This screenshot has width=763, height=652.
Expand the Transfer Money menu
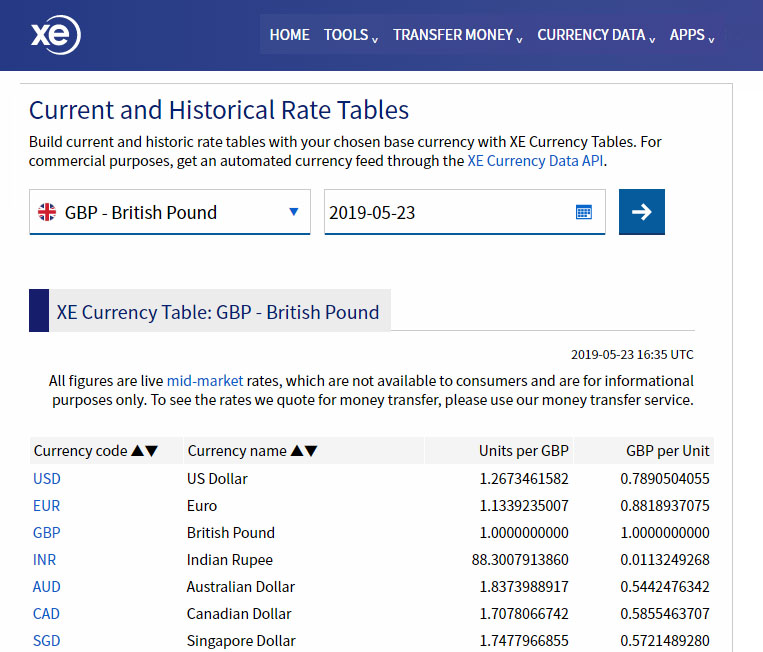click(x=457, y=35)
